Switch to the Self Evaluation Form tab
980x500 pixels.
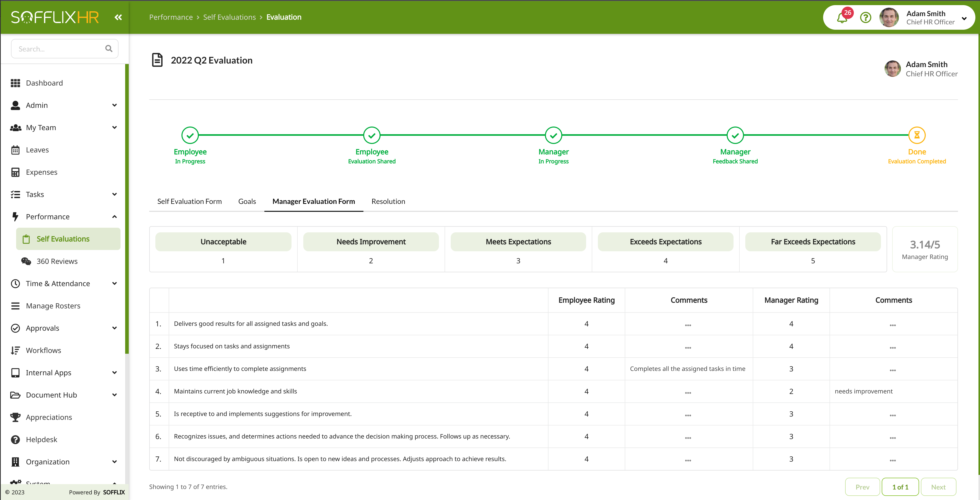click(x=189, y=201)
